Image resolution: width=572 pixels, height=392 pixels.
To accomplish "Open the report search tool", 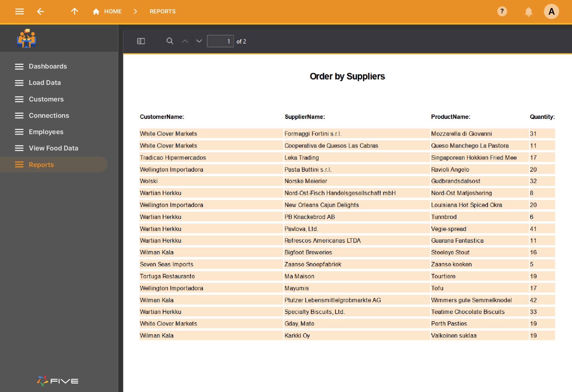I will click(170, 41).
